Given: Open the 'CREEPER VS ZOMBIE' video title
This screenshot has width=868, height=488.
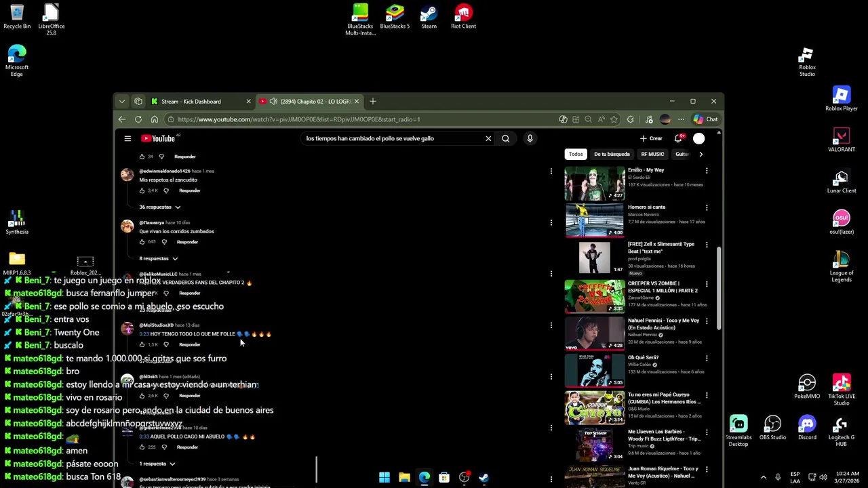Looking at the screenshot, I should pyautogui.click(x=663, y=287).
